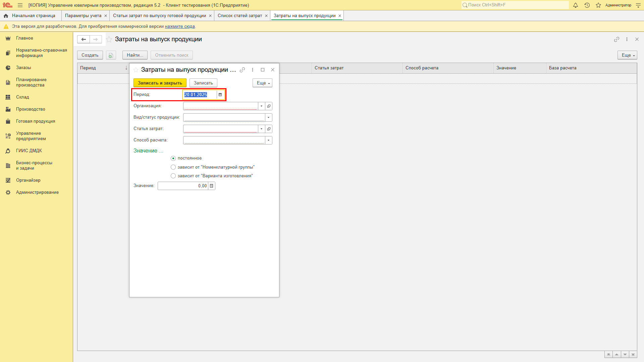The height and width of the screenshot is (362, 644).
Task: Click Записать и закрыть button
Action: tap(160, 83)
